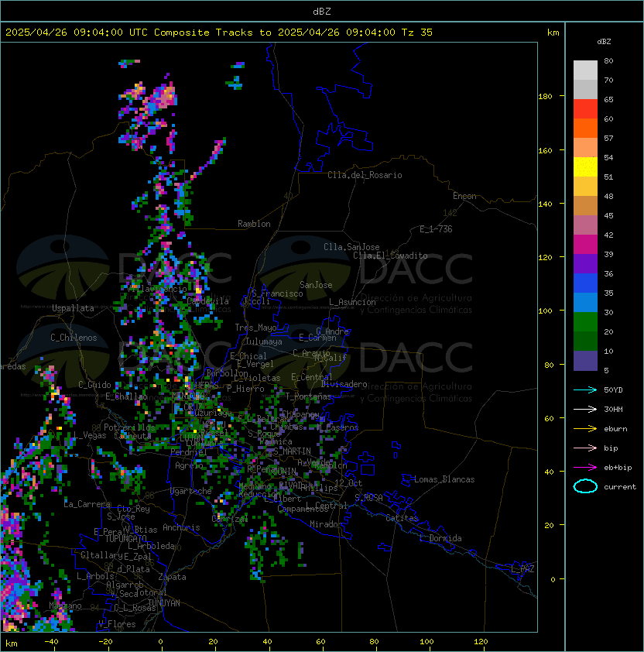Click the eb+bip legend label
The width and height of the screenshot is (644, 652).
pos(618,468)
